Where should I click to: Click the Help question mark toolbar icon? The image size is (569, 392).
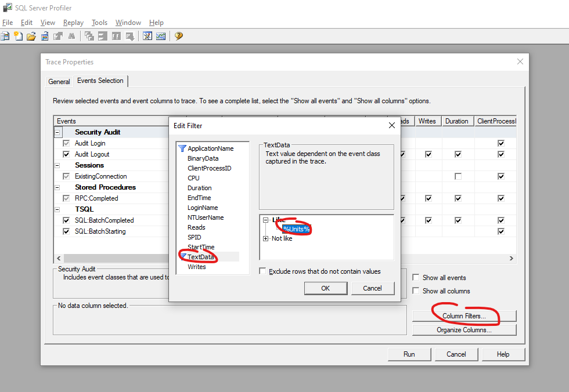[x=179, y=36]
